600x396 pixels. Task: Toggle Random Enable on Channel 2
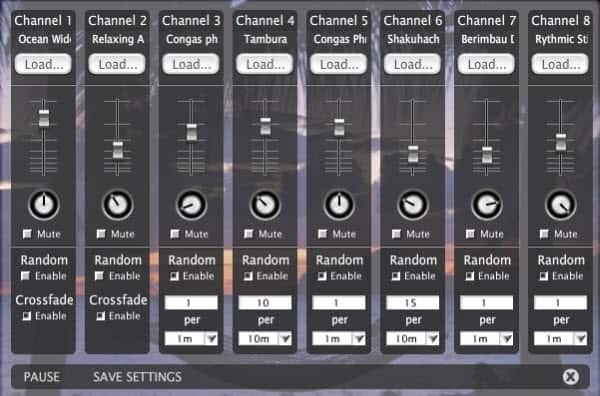pyautogui.click(x=99, y=275)
